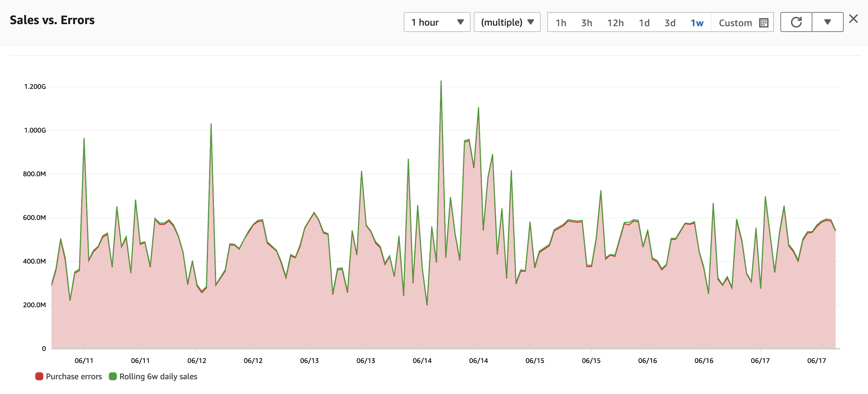
Task: Select the 1w time range
Action: [x=697, y=23]
